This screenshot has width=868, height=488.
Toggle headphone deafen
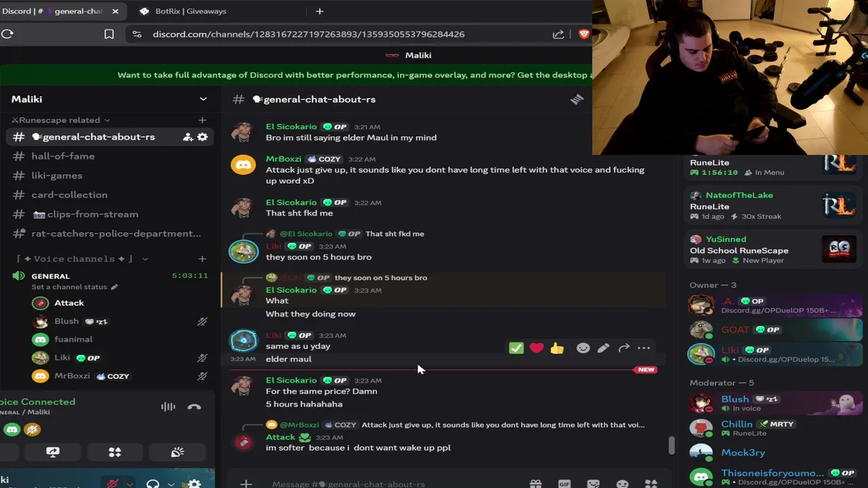pyautogui.click(x=153, y=484)
